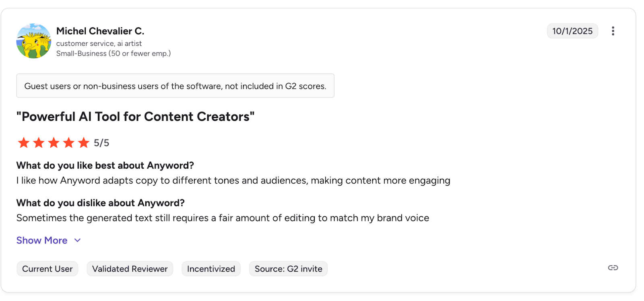Click the fifth rating star

point(84,142)
